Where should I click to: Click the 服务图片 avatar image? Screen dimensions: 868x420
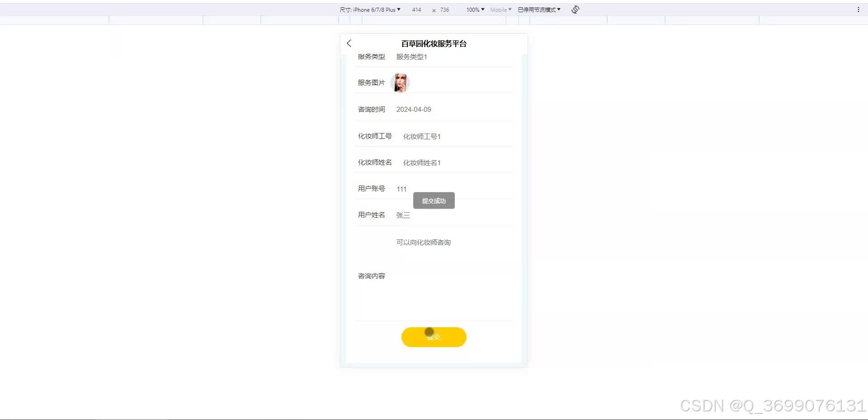[x=400, y=83]
